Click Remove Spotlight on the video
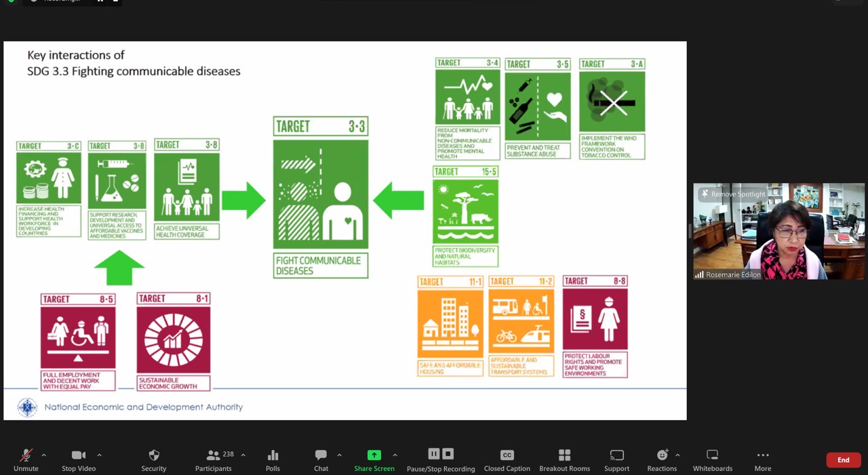This screenshot has height=475, width=868. pyautogui.click(x=732, y=194)
